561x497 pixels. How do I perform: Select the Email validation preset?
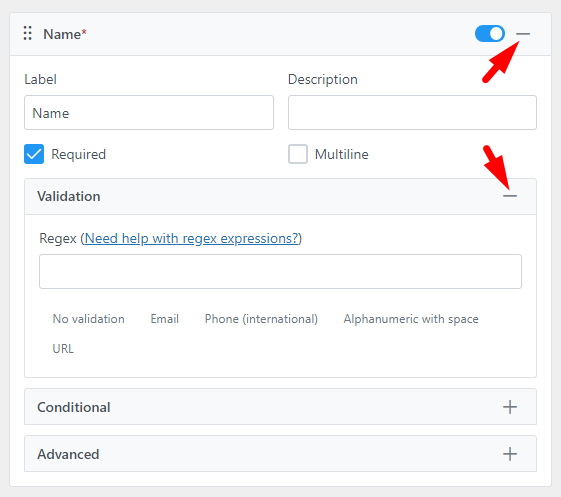(x=165, y=319)
